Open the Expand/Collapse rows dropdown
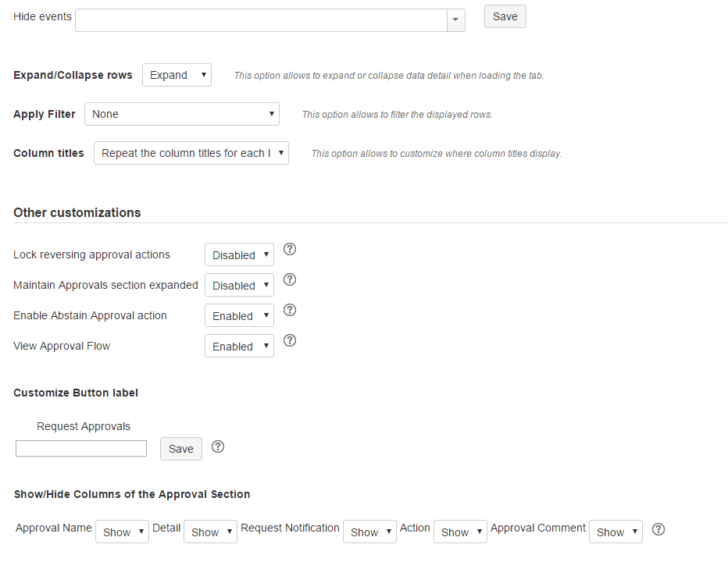The image size is (728, 562). tap(177, 75)
